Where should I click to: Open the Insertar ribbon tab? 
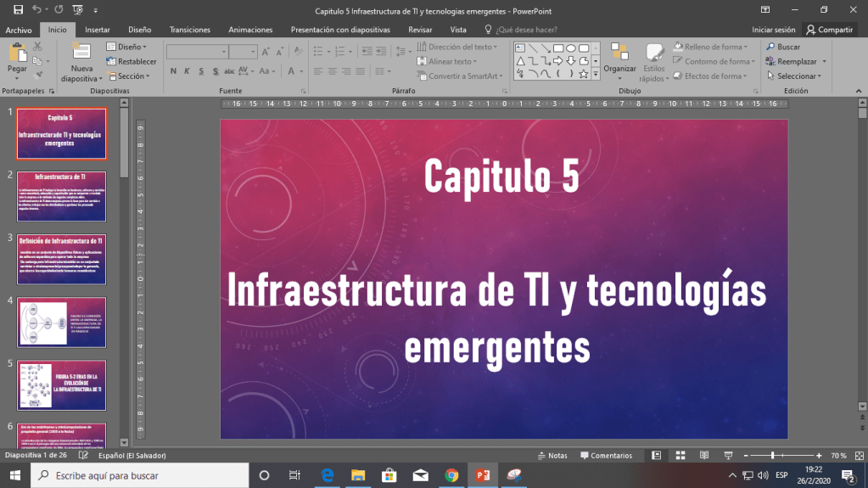tap(97, 29)
